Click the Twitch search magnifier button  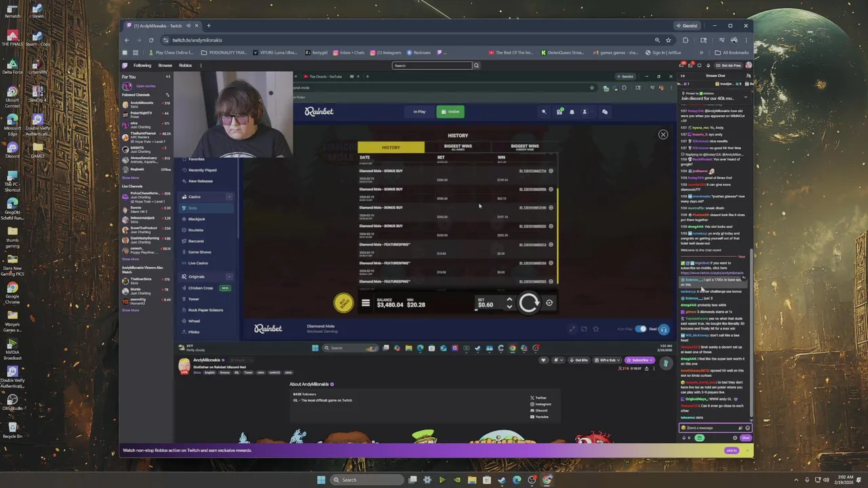476,66
